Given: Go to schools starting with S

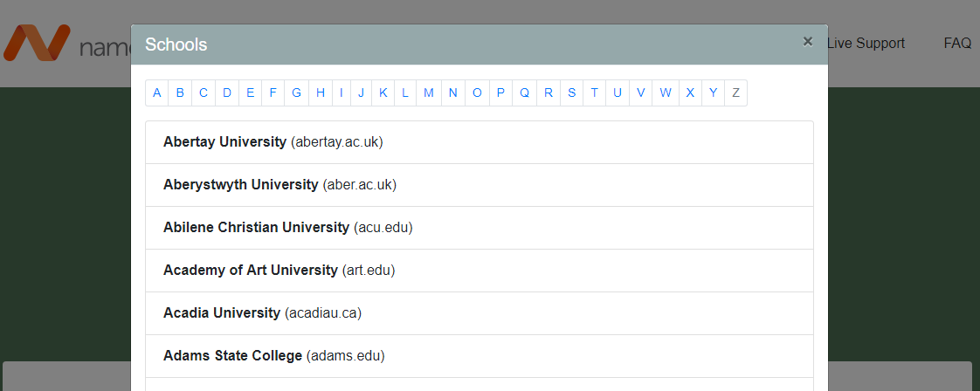Looking at the screenshot, I should (571, 93).
